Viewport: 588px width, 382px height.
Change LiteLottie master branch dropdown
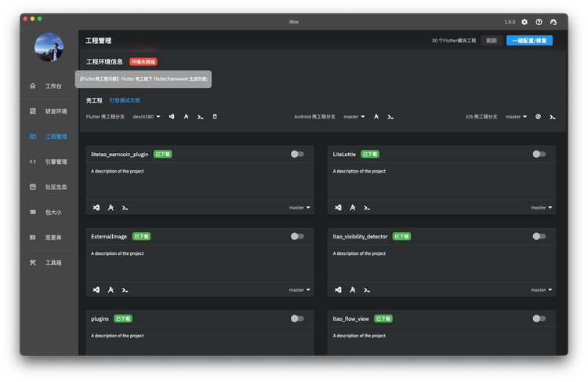click(542, 208)
